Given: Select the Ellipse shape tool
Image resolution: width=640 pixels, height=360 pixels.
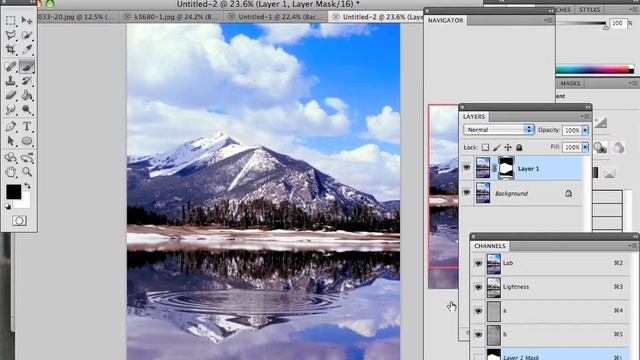Looking at the screenshot, I should (x=27, y=141).
